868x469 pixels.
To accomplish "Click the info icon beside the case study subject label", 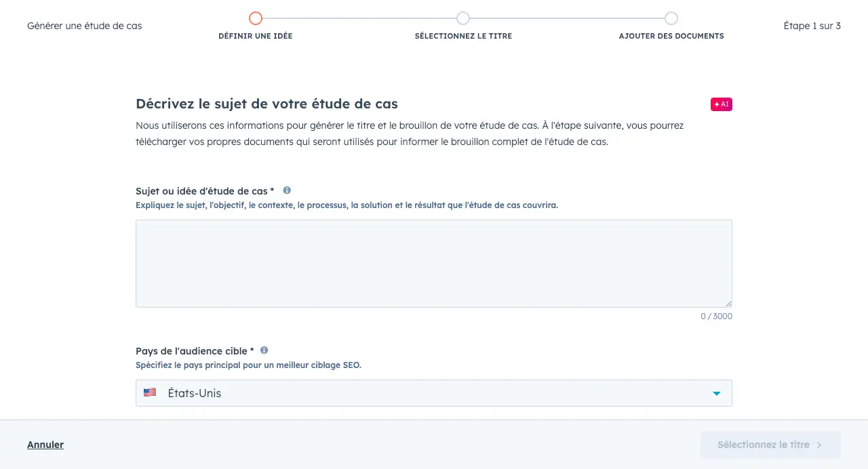I will (287, 190).
